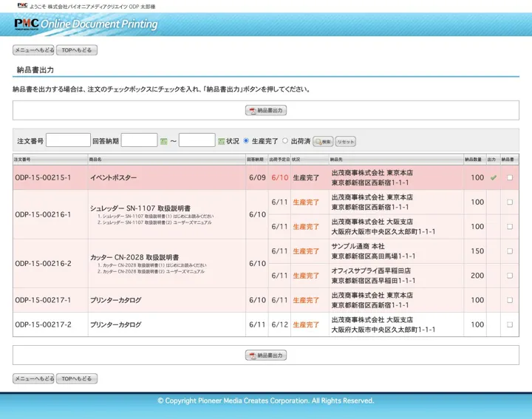Viewport: 532px width, 419px height.
Task: Click the リセット button
Action: pyautogui.click(x=345, y=141)
